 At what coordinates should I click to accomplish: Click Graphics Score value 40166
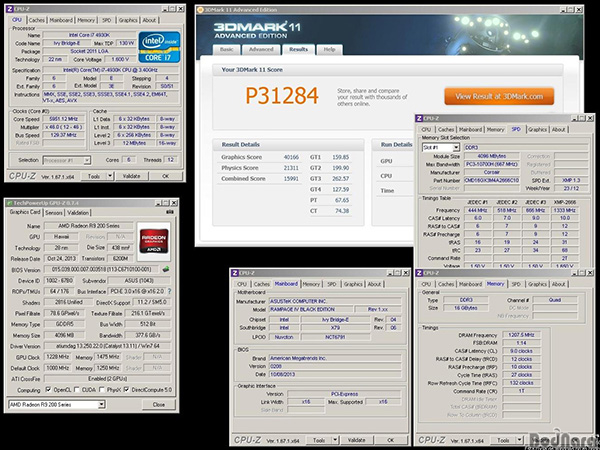291,157
